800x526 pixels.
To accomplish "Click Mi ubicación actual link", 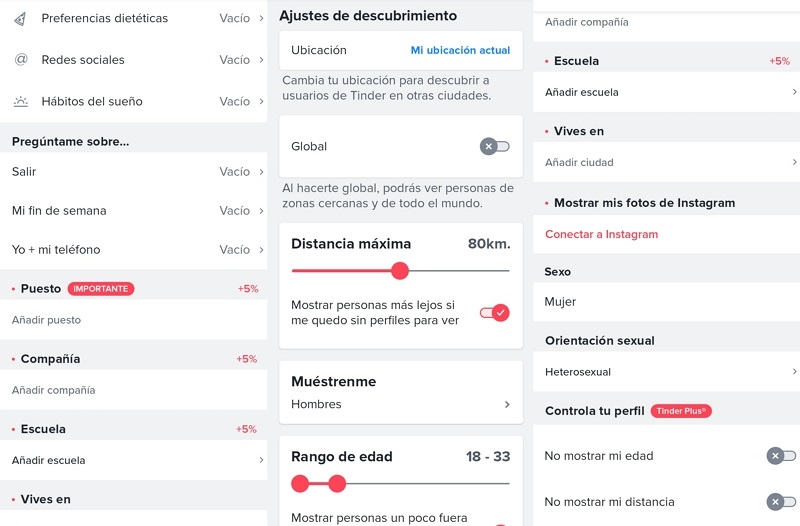I will pyautogui.click(x=460, y=50).
